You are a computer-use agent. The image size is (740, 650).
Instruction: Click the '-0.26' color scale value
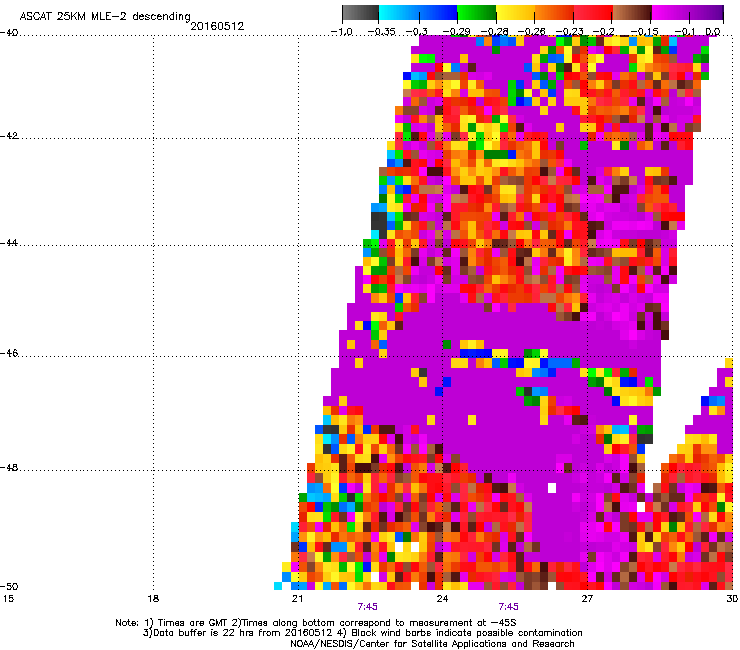click(532, 32)
